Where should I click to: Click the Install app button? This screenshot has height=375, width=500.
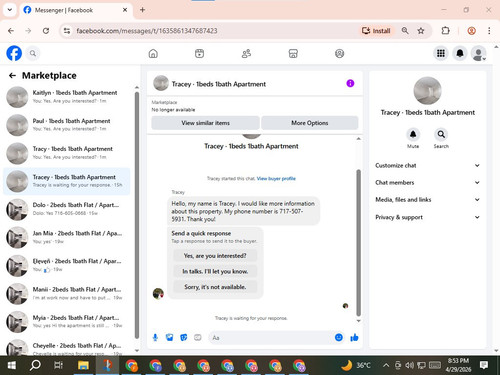(376, 31)
